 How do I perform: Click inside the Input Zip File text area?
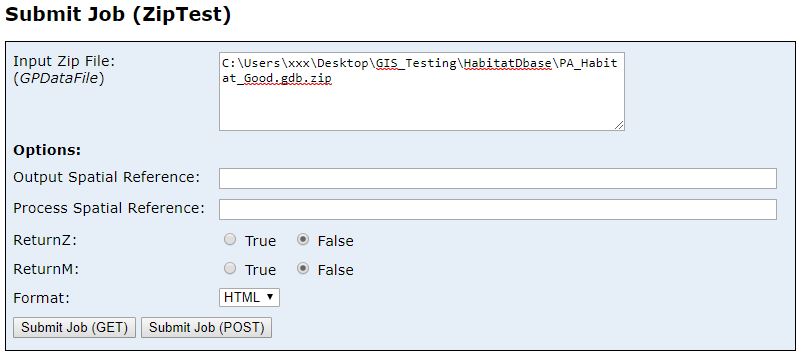coord(422,92)
